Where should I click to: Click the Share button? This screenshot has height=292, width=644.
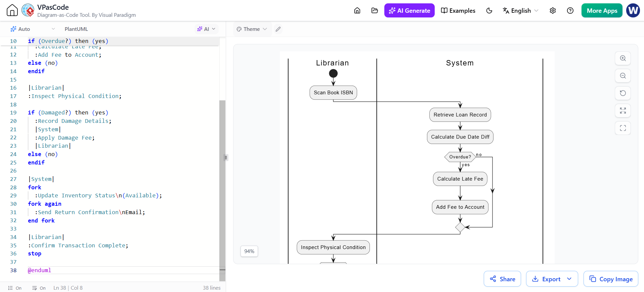502,279
